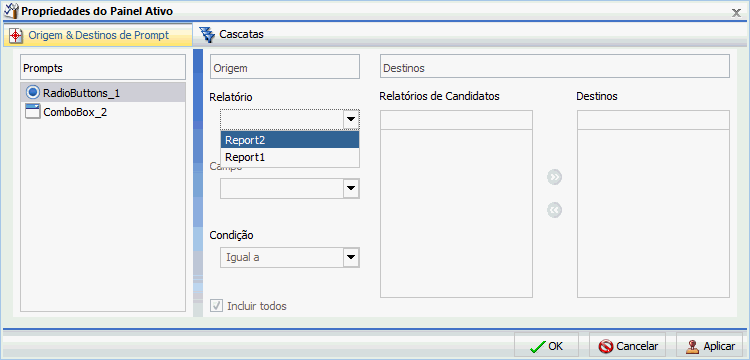The image size is (750, 360).
Task: Open the Condição Igual a dropdown
Action: (351, 257)
